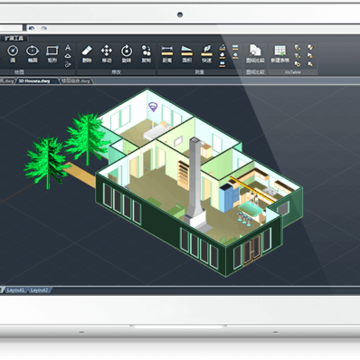Click the XlsTable group label
The width and height of the screenshot is (360, 360).
click(x=292, y=72)
